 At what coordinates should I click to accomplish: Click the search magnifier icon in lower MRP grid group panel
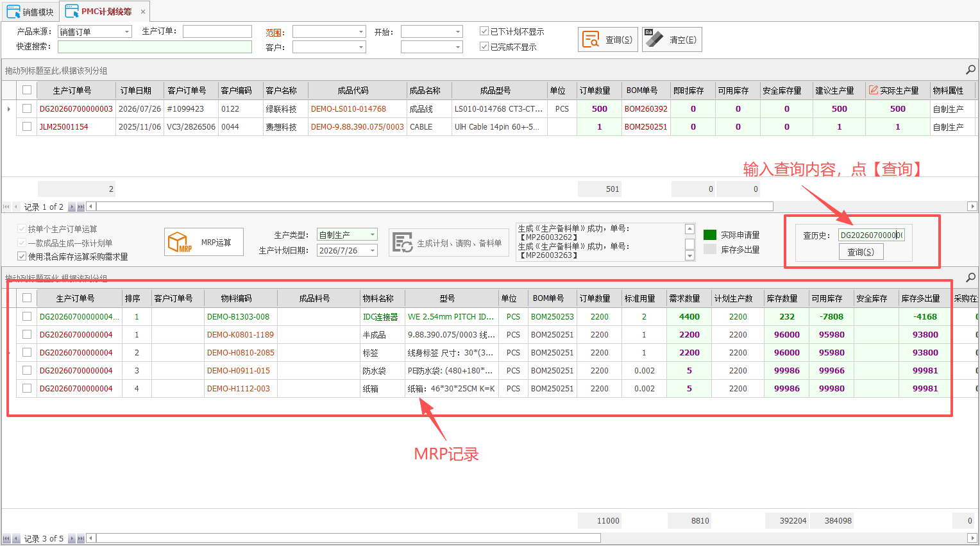point(970,277)
